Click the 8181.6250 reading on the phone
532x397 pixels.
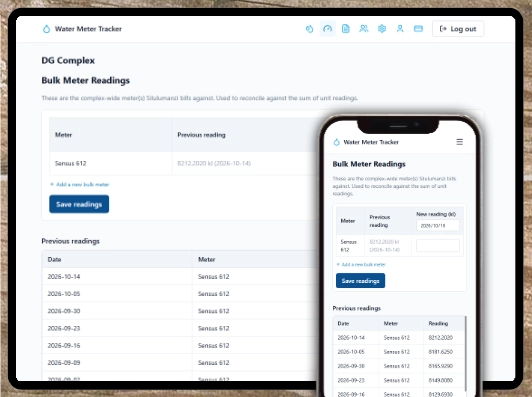point(441,352)
